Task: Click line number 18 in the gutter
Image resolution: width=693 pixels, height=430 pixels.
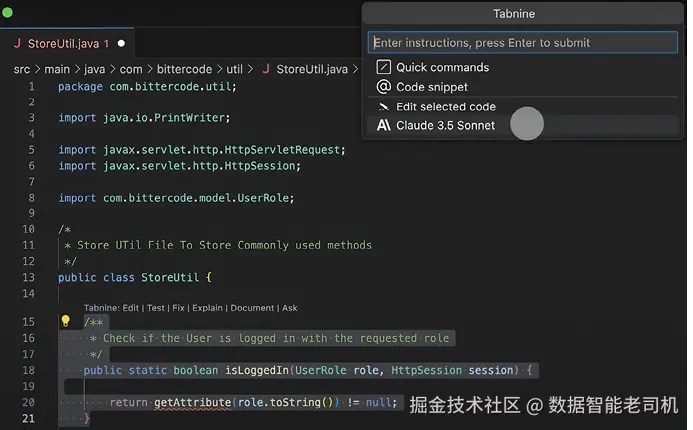Action: pos(28,370)
